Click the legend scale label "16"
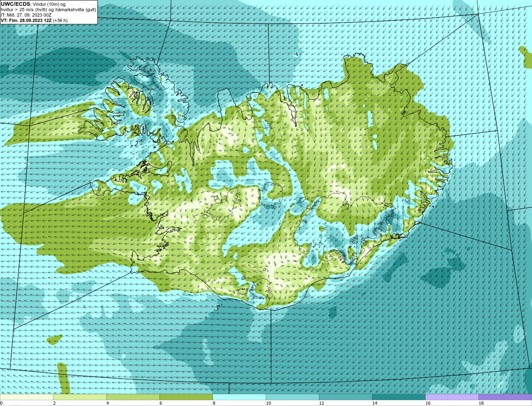Image resolution: width=532 pixels, height=406 pixels. point(428,403)
